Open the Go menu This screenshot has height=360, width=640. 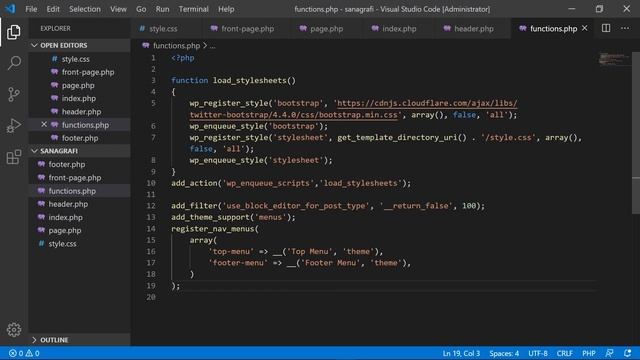[x=141, y=9]
